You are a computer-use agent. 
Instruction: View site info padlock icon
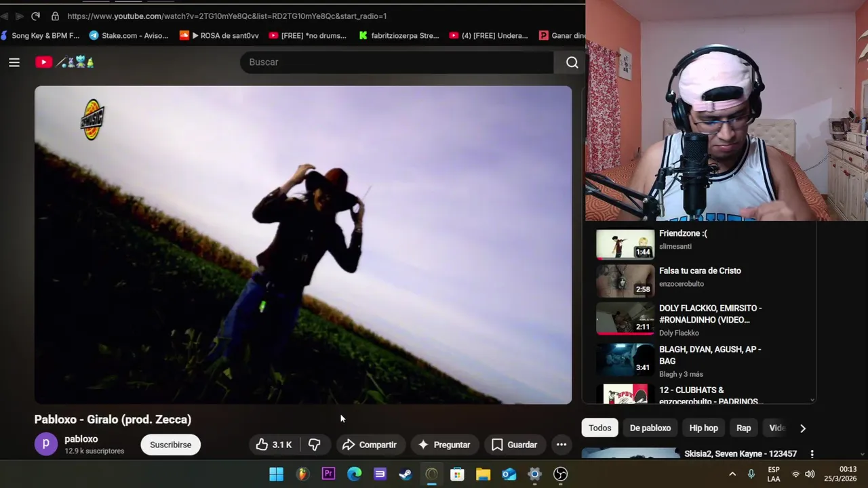click(55, 16)
